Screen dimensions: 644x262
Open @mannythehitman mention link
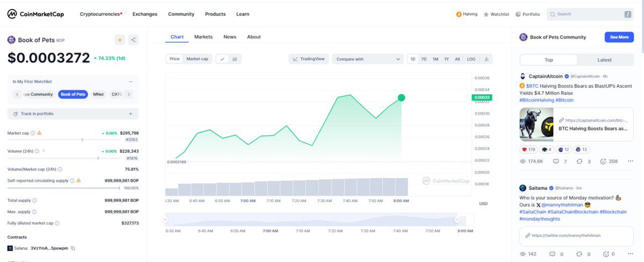point(562,205)
